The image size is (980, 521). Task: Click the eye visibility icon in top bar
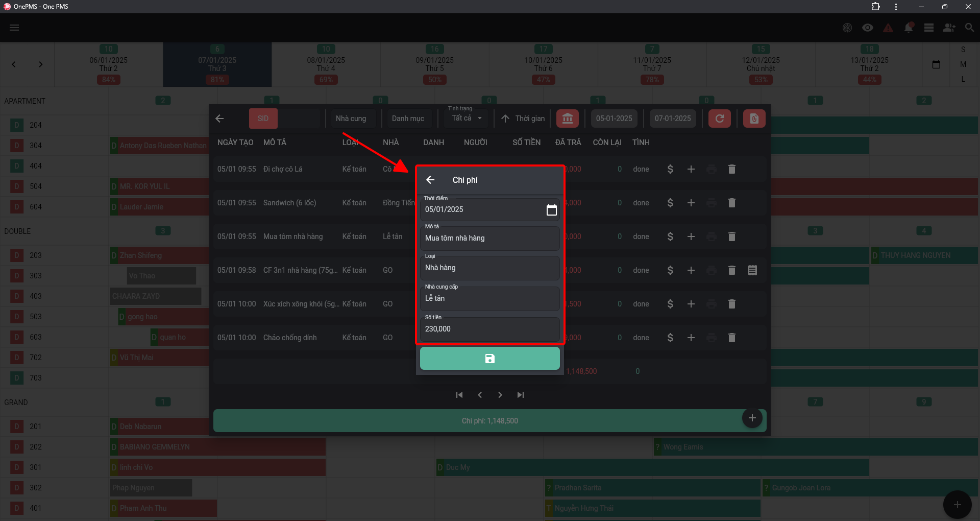[x=868, y=28]
